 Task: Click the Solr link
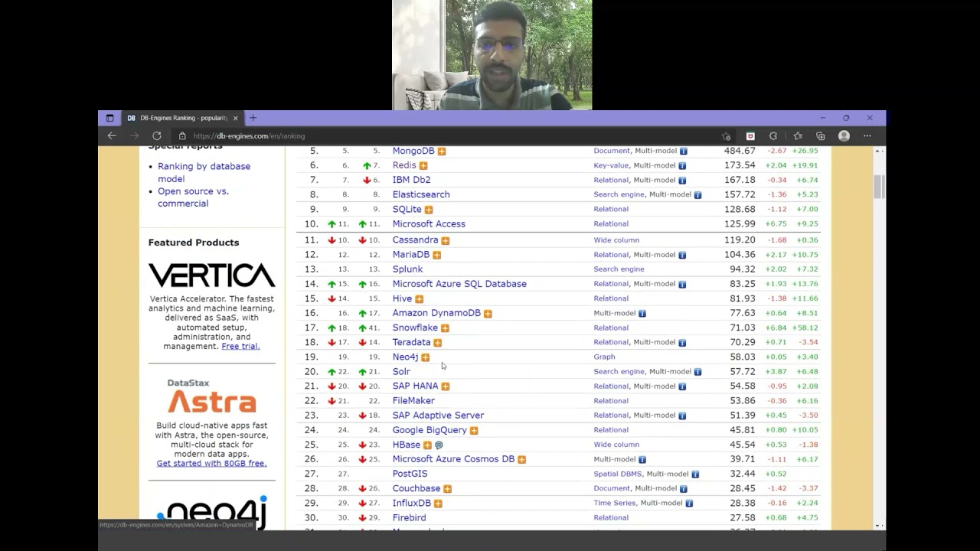(401, 371)
